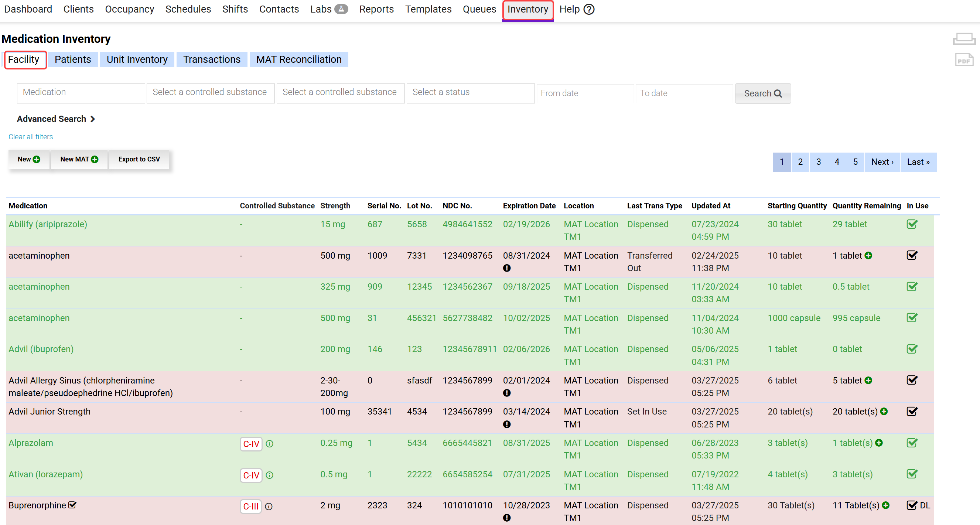Click the printer icon

pyautogui.click(x=964, y=39)
